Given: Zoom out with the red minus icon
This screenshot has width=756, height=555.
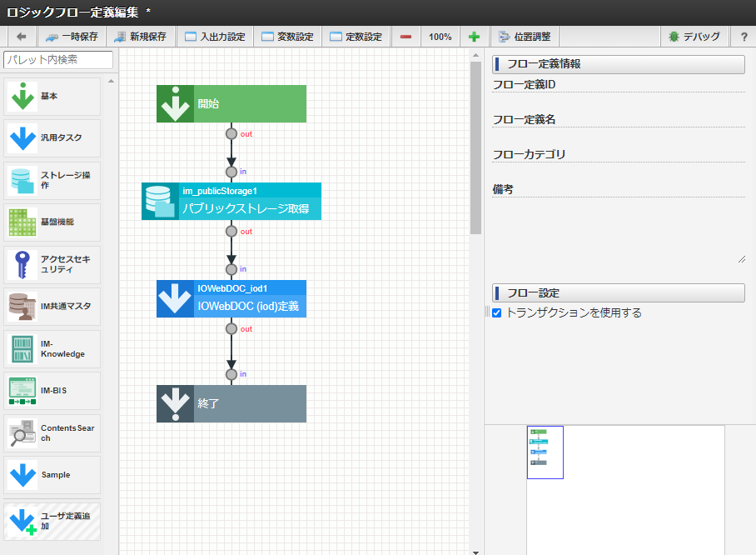Looking at the screenshot, I should tap(406, 37).
